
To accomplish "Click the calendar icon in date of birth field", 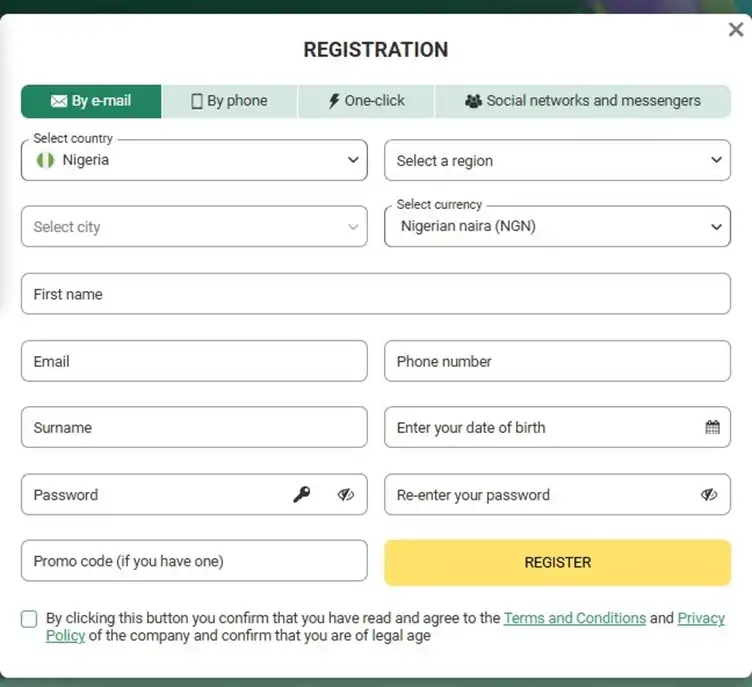I will (x=712, y=427).
